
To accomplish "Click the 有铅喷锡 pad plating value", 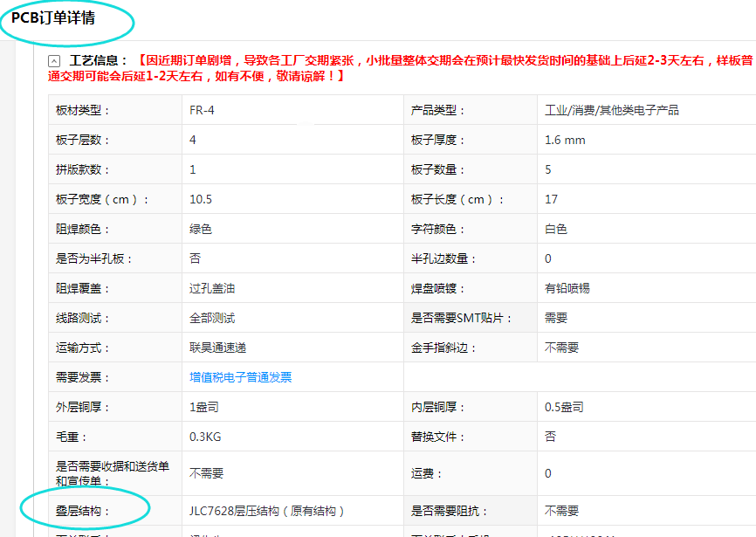I will pyautogui.click(x=567, y=288).
